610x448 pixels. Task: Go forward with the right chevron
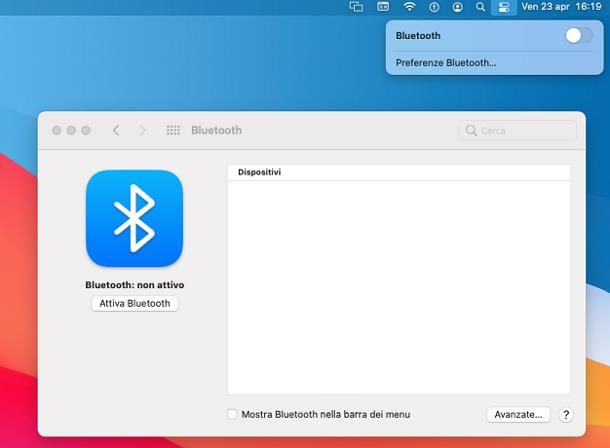pyautogui.click(x=142, y=130)
